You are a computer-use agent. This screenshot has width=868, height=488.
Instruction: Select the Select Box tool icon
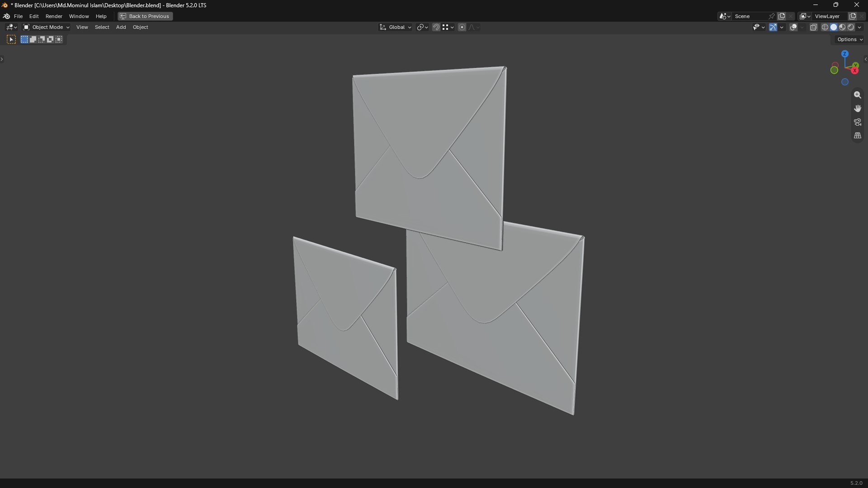pos(11,40)
